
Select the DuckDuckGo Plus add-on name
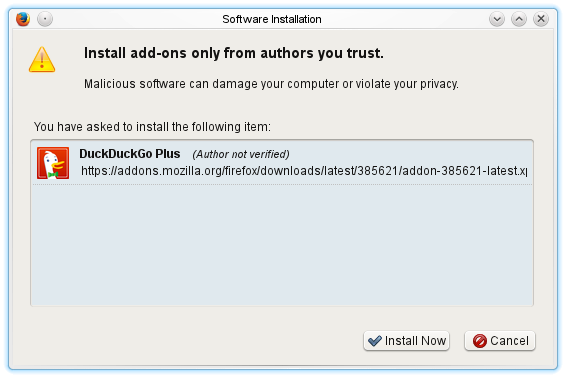coord(130,154)
